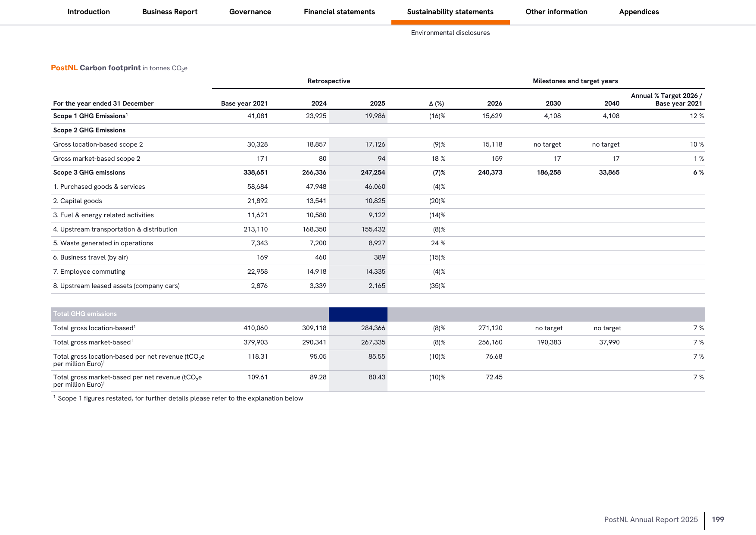Click Scope 1 base year value 41,081
The height and width of the screenshot is (535, 756).
pos(257,116)
